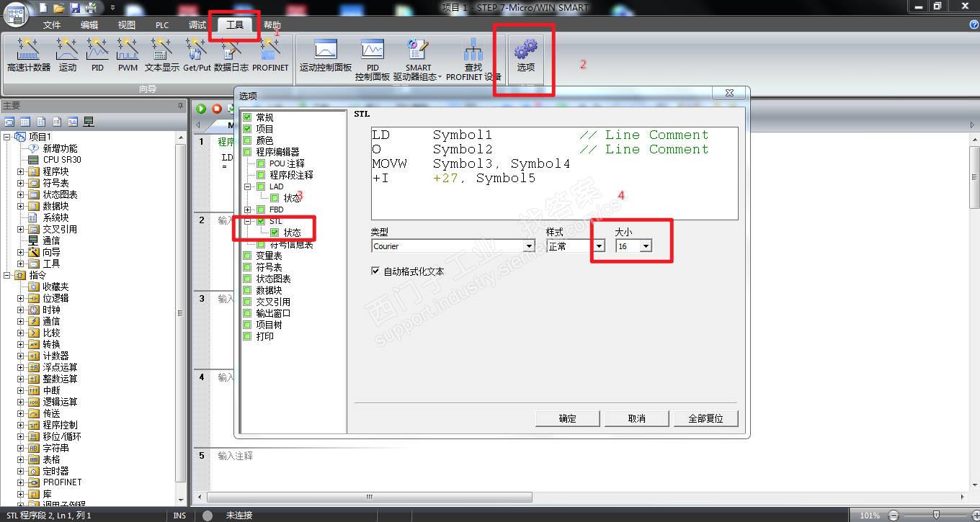The height and width of the screenshot is (522, 980).
Task: Click the project tree vertical scrollbar
Action: (181, 313)
